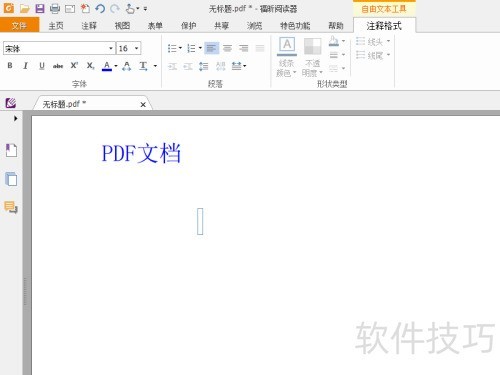Open the page thumbnails panel icon
Screen dimensions: 500x375
coord(11,179)
